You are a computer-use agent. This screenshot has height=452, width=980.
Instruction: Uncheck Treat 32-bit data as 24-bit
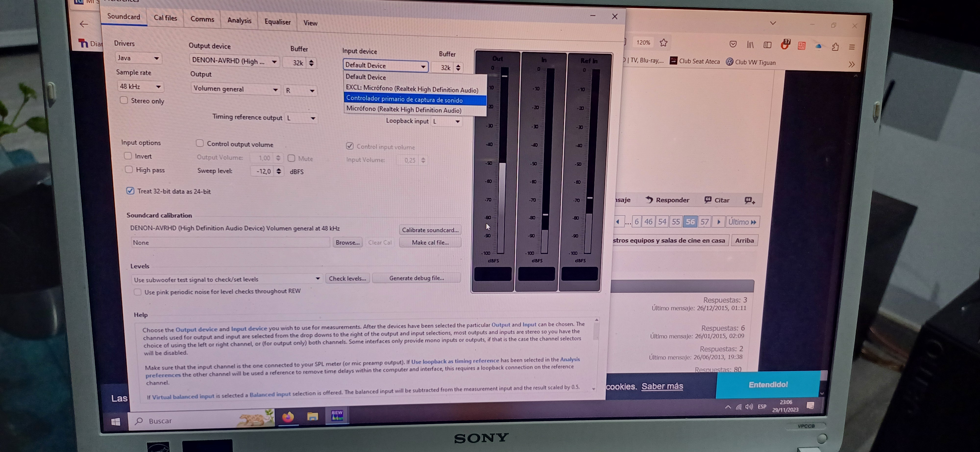[x=130, y=191]
